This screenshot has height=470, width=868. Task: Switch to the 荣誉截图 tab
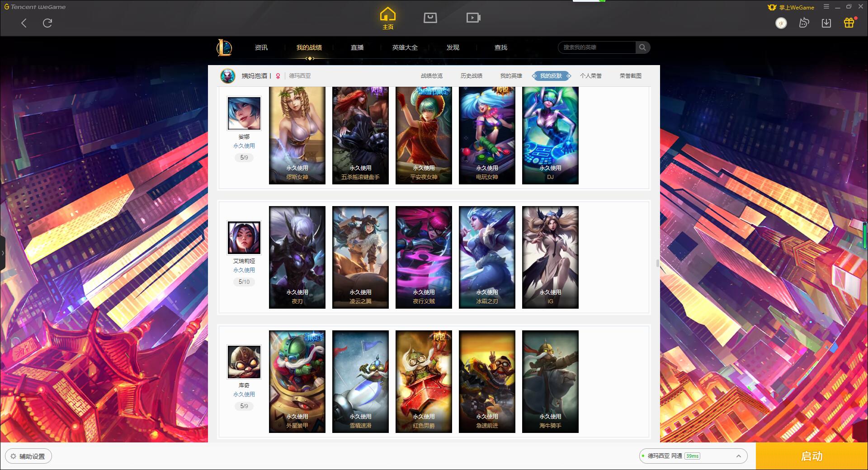pyautogui.click(x=631, y=76)
